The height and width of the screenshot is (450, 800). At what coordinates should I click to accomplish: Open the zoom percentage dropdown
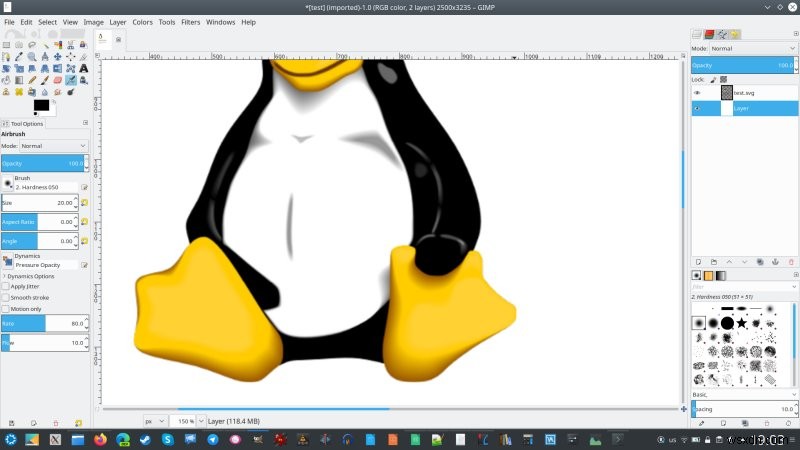pos(186,421)
